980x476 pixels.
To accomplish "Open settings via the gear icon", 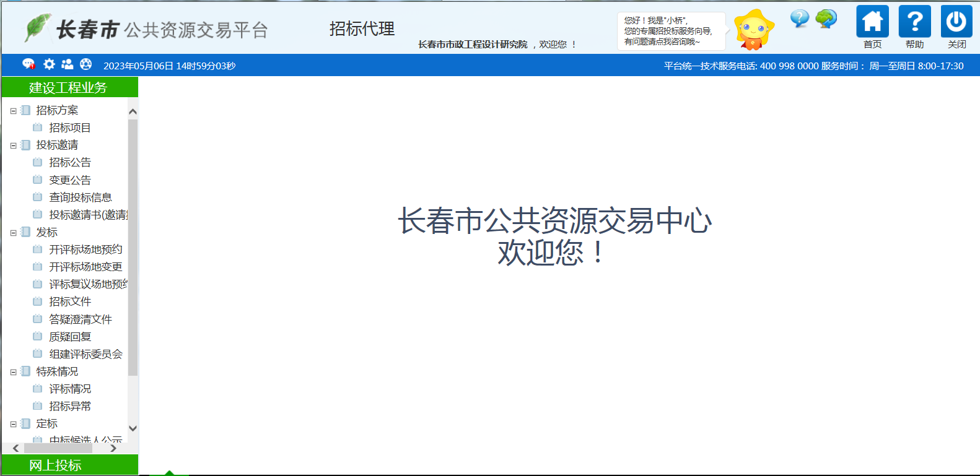I will pos(49,64).
